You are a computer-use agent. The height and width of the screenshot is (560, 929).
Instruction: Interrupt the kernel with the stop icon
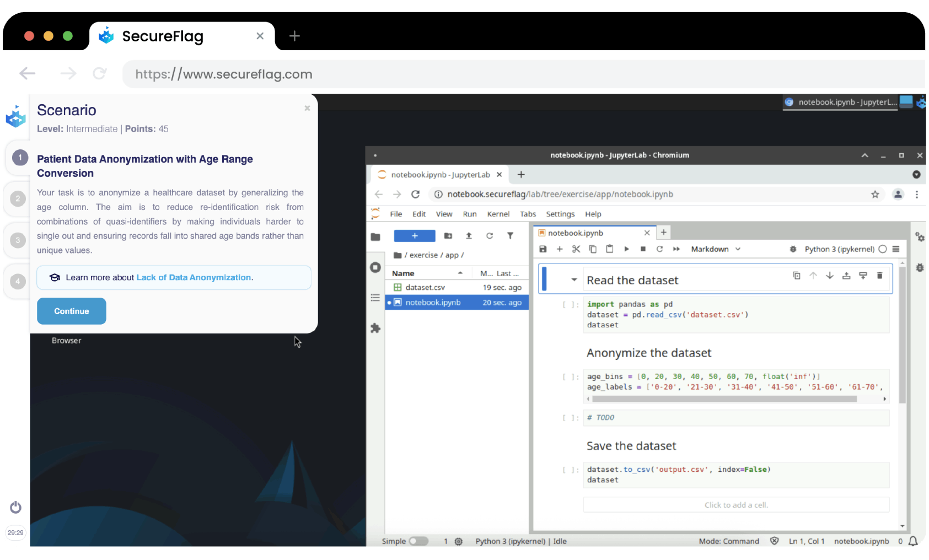click(x=643, y=249)
